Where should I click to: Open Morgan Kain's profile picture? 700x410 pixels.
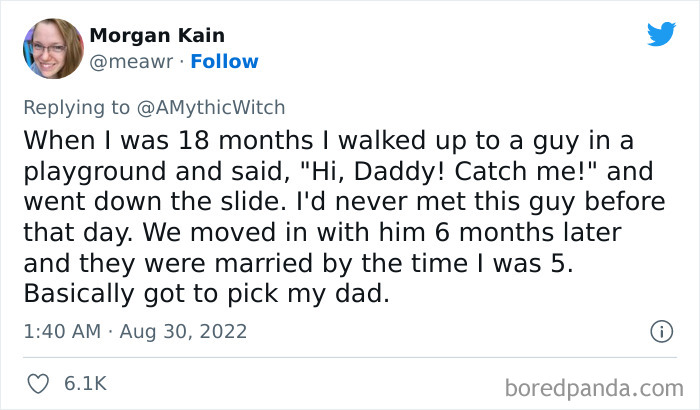click(51, 48)
